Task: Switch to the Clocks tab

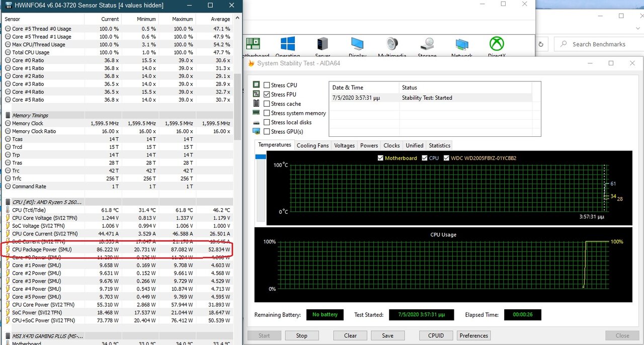Action: (x=391, y=145)
